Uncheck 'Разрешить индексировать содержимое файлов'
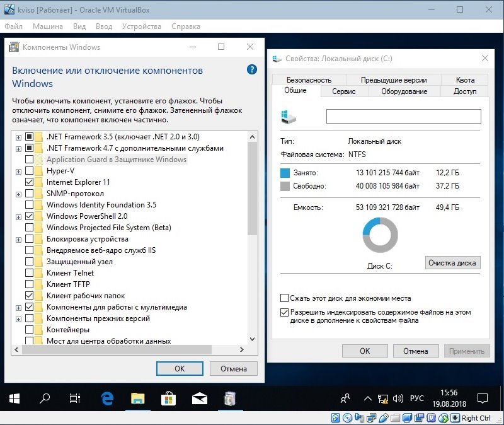This screenshot has width=504, height=425. tap(284, 312)
